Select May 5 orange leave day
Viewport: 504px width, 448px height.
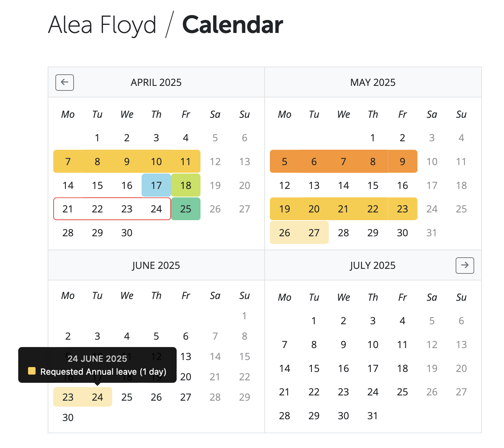(285, 161)
